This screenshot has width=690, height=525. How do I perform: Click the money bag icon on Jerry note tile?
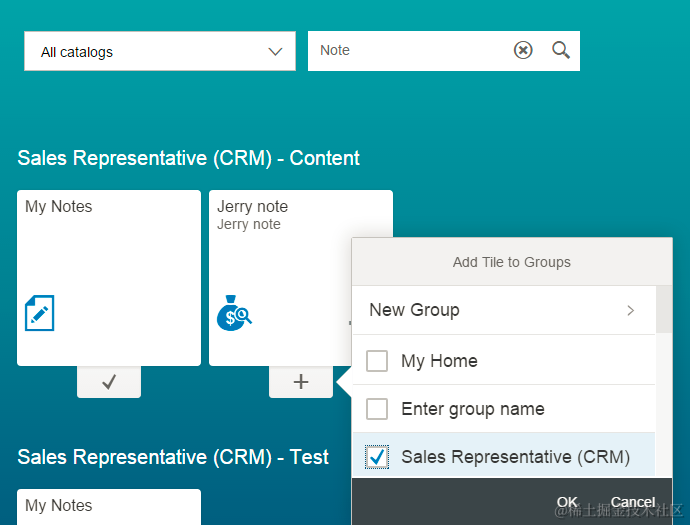point(234,313)
